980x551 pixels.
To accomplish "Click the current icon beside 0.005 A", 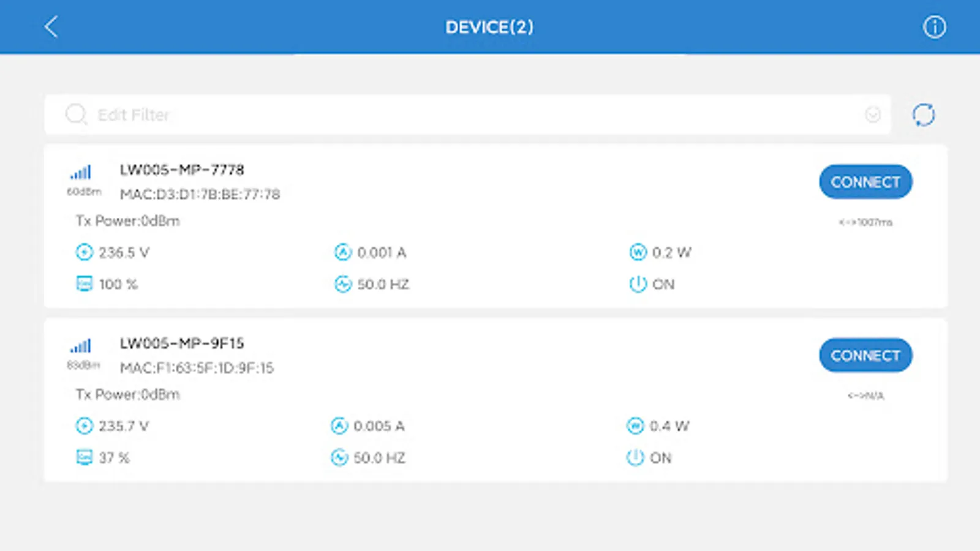I will click(339, 426).
